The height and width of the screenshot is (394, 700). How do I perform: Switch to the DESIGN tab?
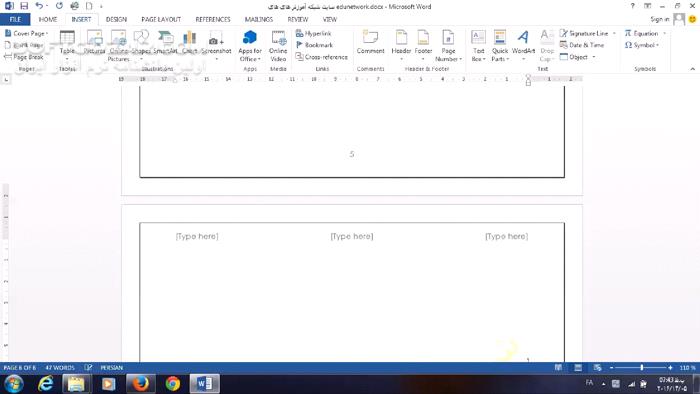(x=116, y=20)
